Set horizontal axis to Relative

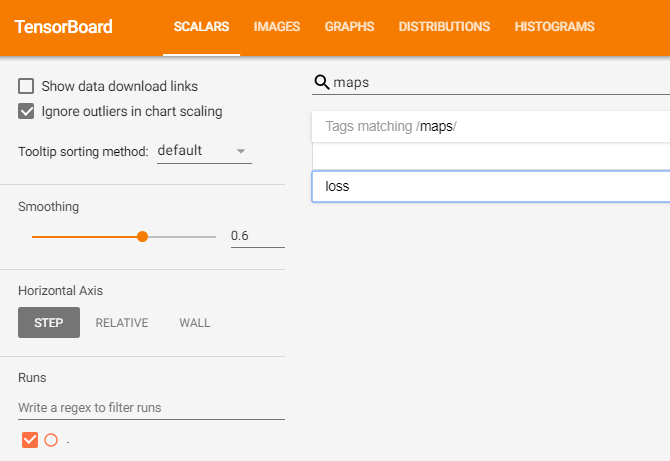(122, 323)
